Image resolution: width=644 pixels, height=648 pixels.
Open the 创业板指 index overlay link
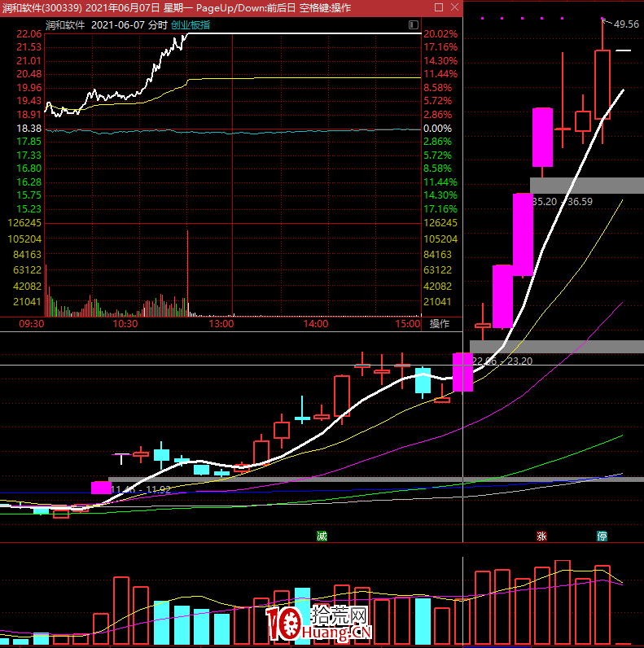191,24
